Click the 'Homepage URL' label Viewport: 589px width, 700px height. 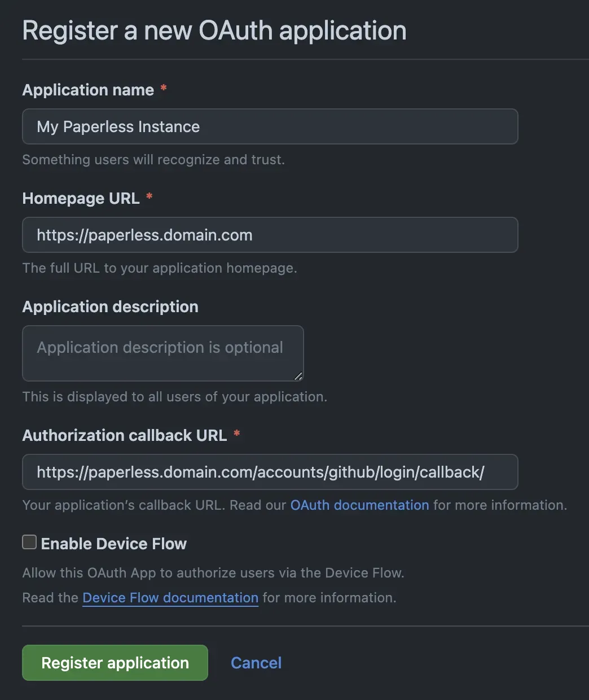[x=81, y=198]
